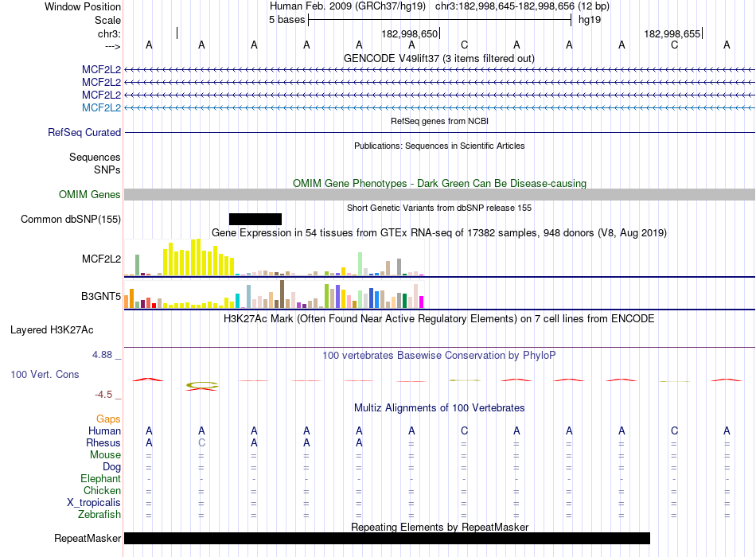Open the GTEx Gene Expression in 54 tissues title

tap(439, 233)
